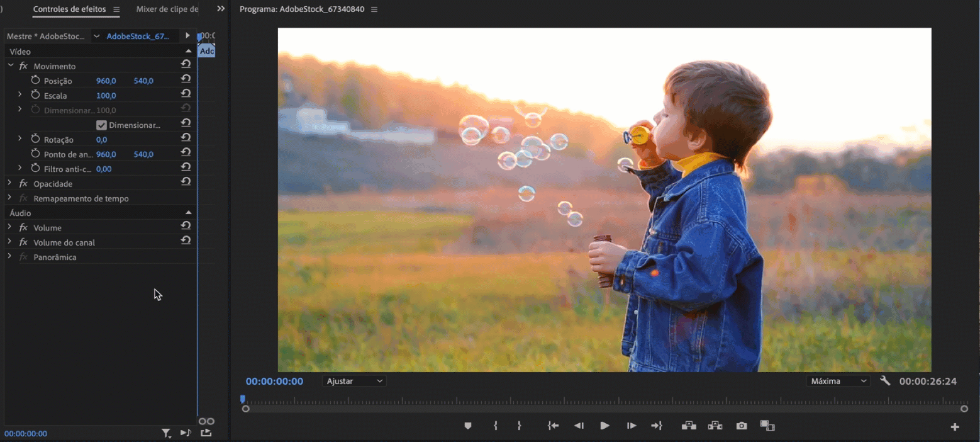Image resolution: width=980 pixels, height=442 pixels.
Task: Switch to Controles de efeitos tab
Action: 70,9
